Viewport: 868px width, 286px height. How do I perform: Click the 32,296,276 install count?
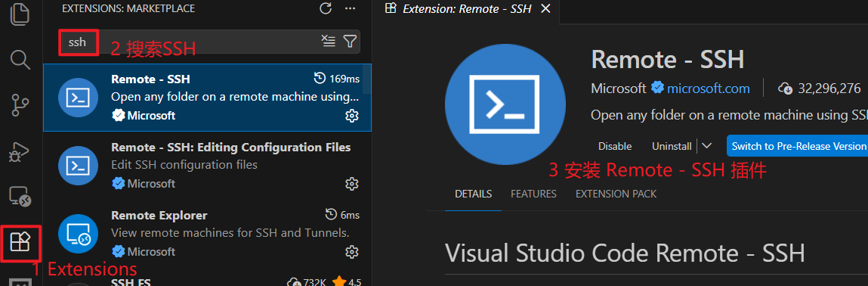tap(820, 88)
